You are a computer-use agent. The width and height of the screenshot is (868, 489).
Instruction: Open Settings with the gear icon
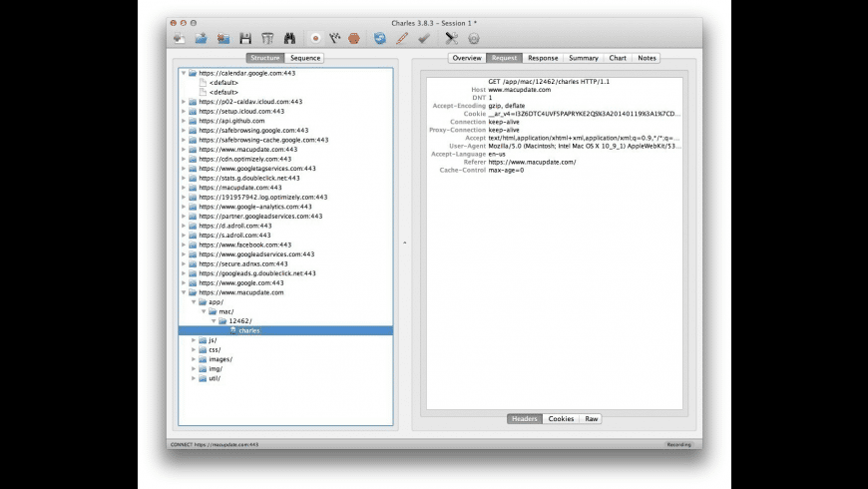pyautogui.click(x=473, y=39)
